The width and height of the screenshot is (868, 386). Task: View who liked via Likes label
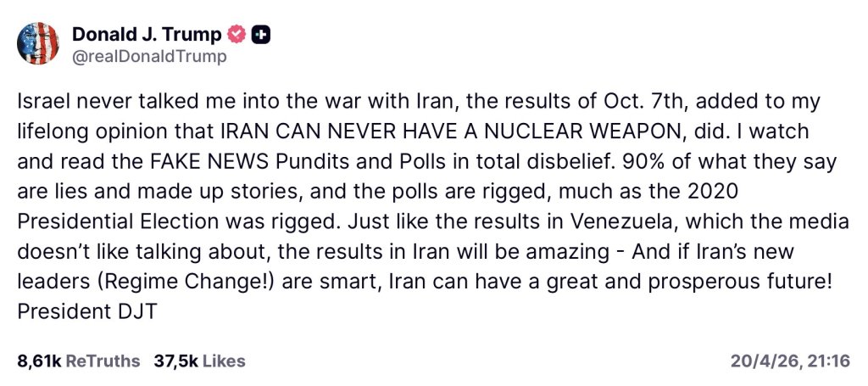(x=224, y=361)
